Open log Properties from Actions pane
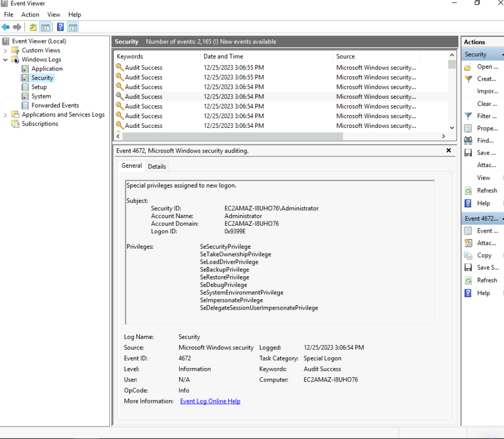This screenshot has height=439, width=504. pos(484,128)
